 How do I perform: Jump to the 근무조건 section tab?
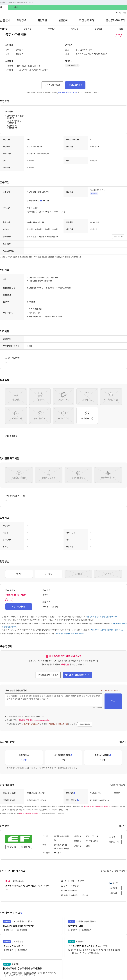pos(28,28)
